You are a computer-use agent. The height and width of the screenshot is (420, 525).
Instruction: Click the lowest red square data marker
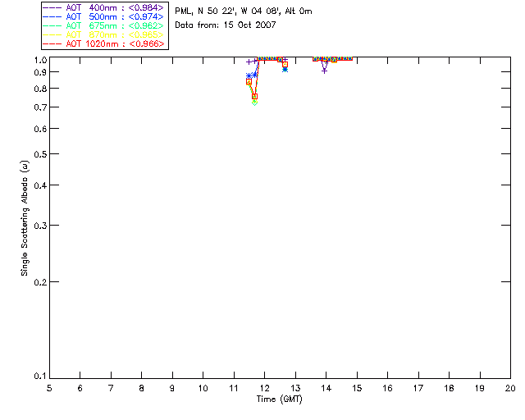(x=255, y=97)
